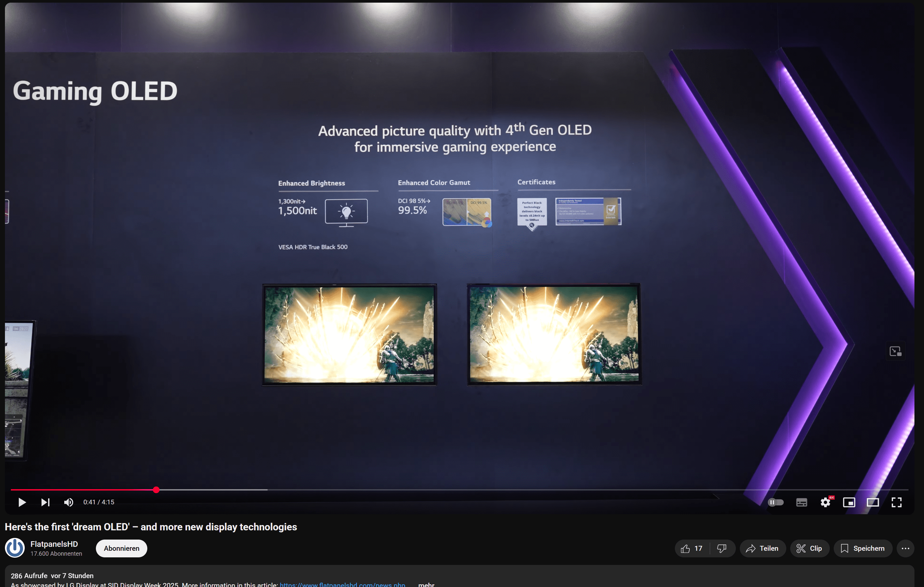The width and height of the screenshot is (924, 587).
Task: Click the 17.600 Abonnenten subscriber count
Action: 56,554
